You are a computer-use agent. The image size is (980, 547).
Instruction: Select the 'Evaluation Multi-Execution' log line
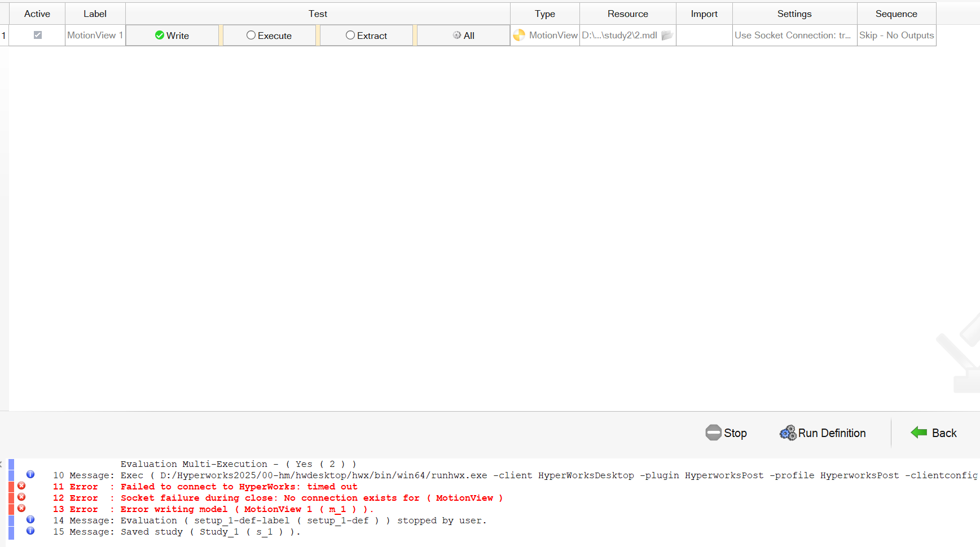[239, 464]
